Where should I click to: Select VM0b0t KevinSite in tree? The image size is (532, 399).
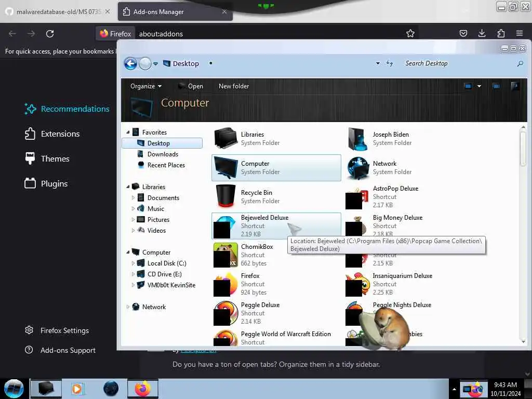171,285
